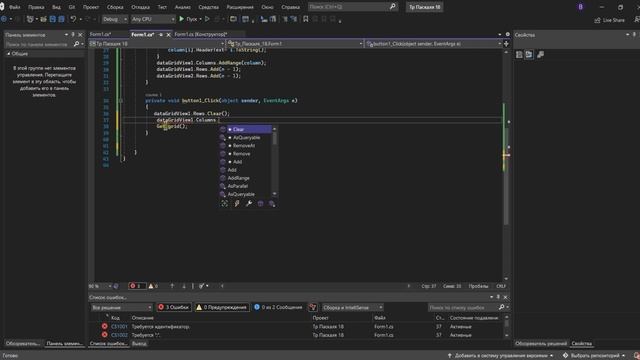Open the Файл menu
This screenshot has height=360, width=640.
[x=15, y=7]
